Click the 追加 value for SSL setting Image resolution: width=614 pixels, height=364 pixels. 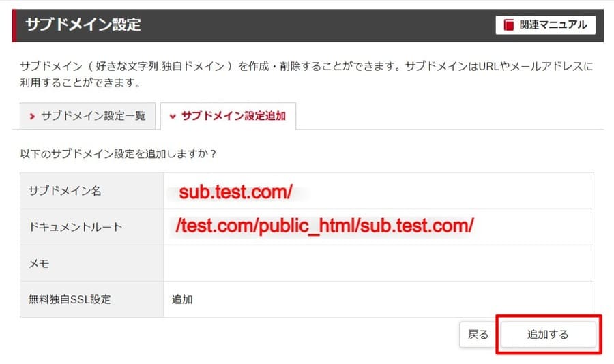[x=182, y=299]
